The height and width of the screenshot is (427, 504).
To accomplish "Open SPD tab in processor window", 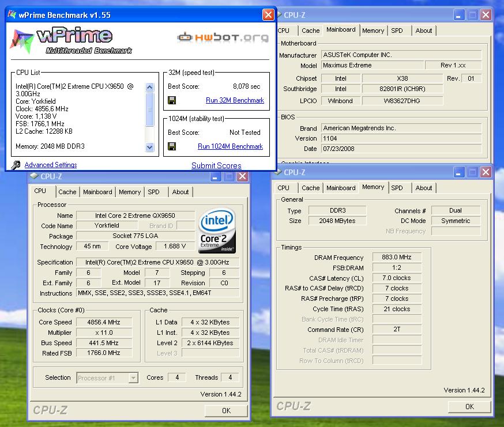I will click(x=153, y=192).
